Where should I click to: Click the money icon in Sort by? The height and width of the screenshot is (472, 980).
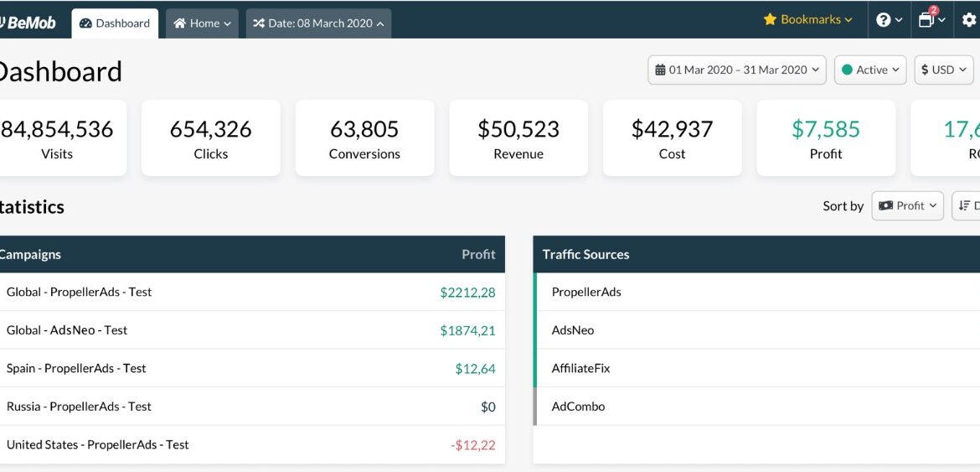[x=885, y=205]
